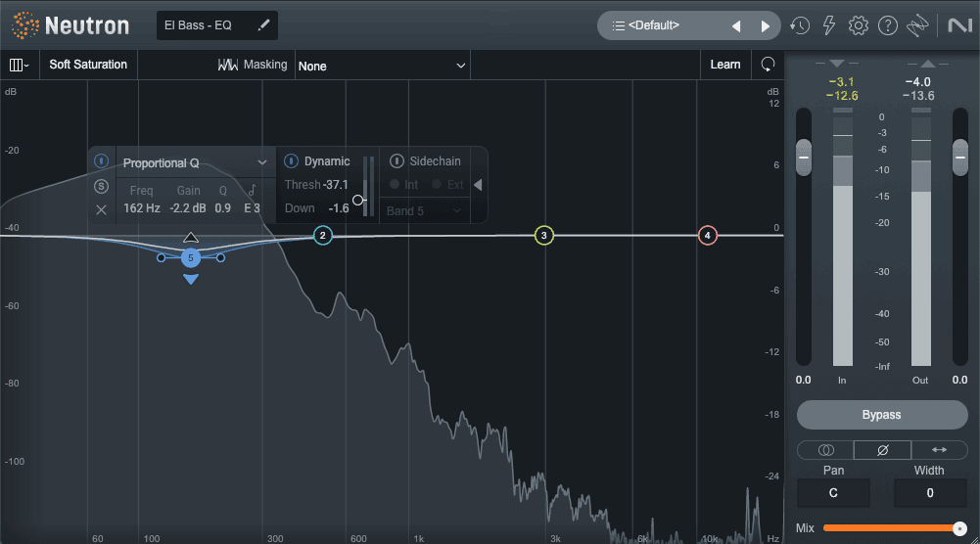
Task: Click the resize grip in corner
Action: [x=974, y=538]
